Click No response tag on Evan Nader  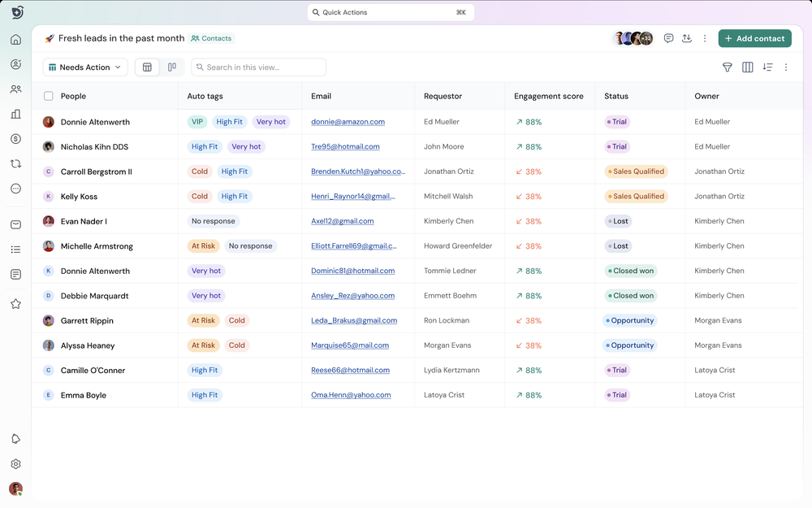(x=214, y=221)
